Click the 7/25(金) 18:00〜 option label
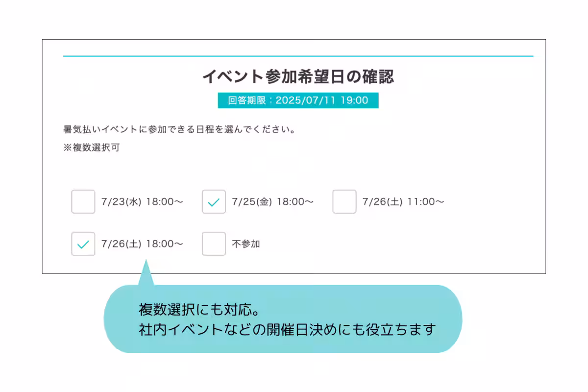This screenshot has width=588, height=392. pos(272,202)
